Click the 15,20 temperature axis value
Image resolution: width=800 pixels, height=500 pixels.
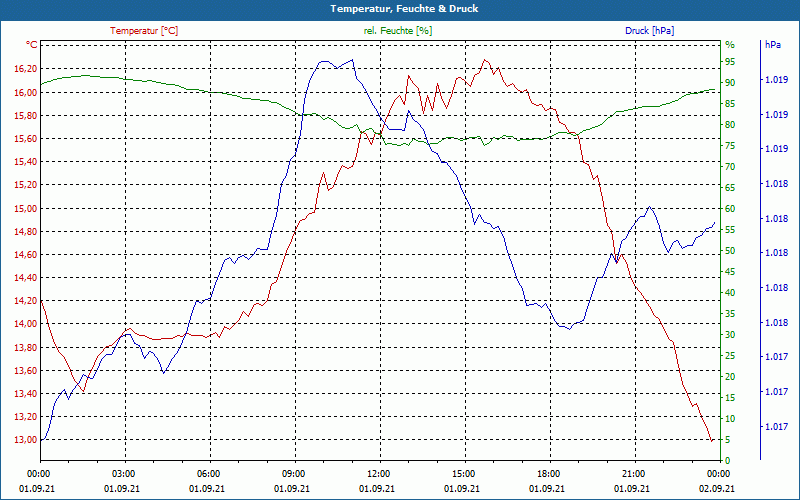26,185
